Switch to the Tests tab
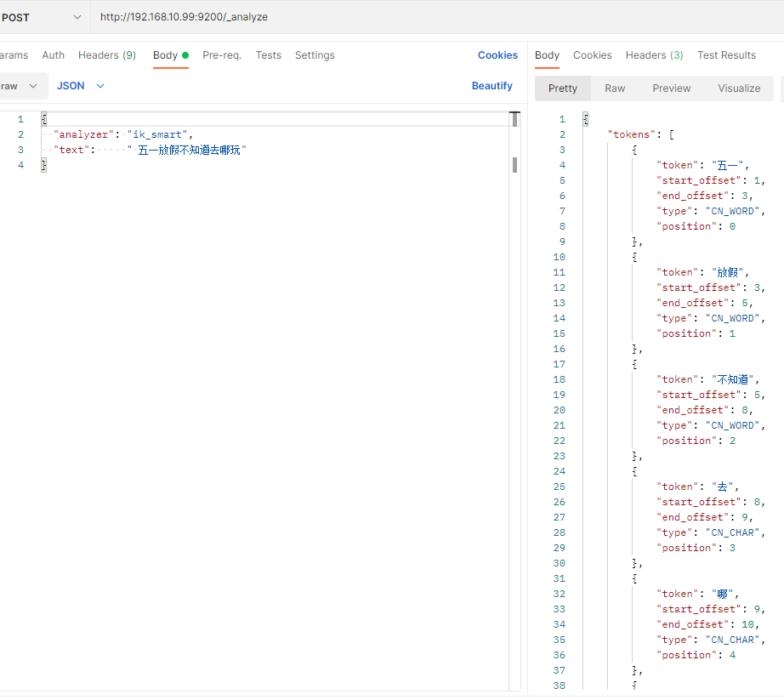The image size is (784, 700). (269, 55)
